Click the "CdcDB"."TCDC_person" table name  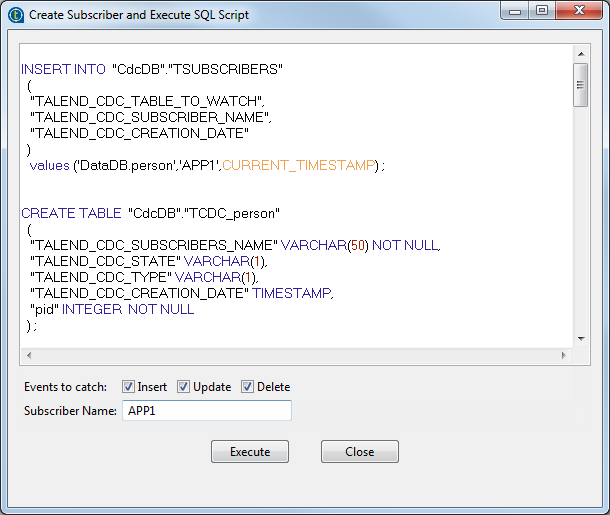(x=204, y=214)
